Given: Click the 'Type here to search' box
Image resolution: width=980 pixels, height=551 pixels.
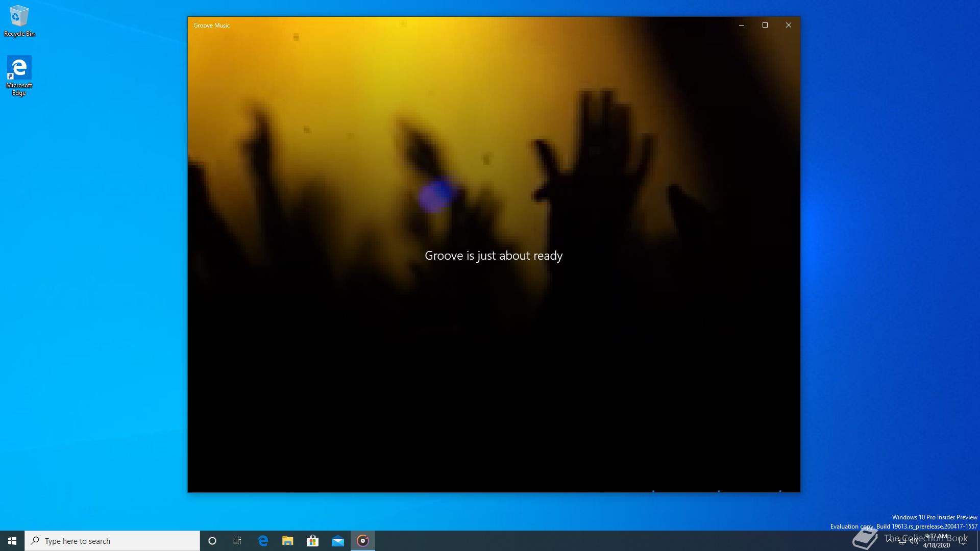Looking at the screenshot, I should (x=112, y=541).
